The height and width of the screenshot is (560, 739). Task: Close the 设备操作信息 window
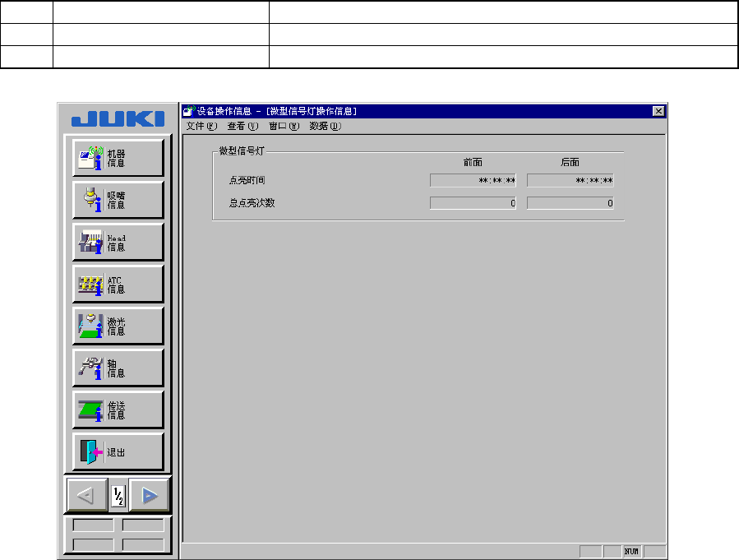pos(658,111)
